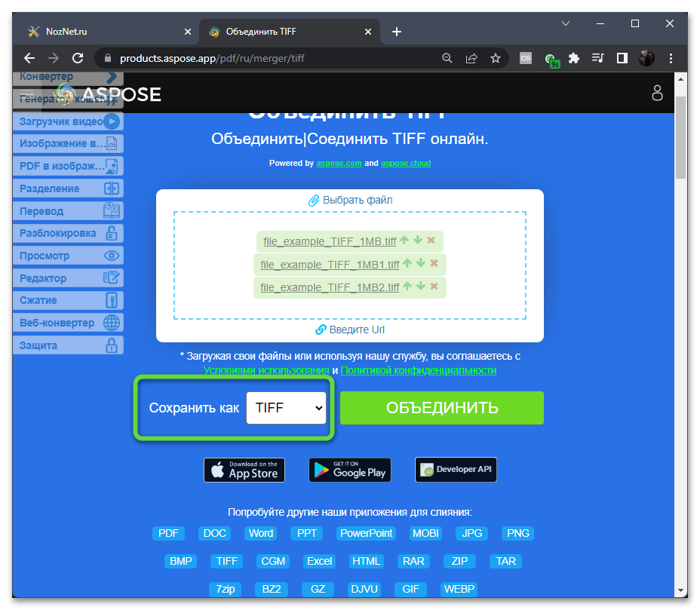Open the Условиями использования link

266,370
